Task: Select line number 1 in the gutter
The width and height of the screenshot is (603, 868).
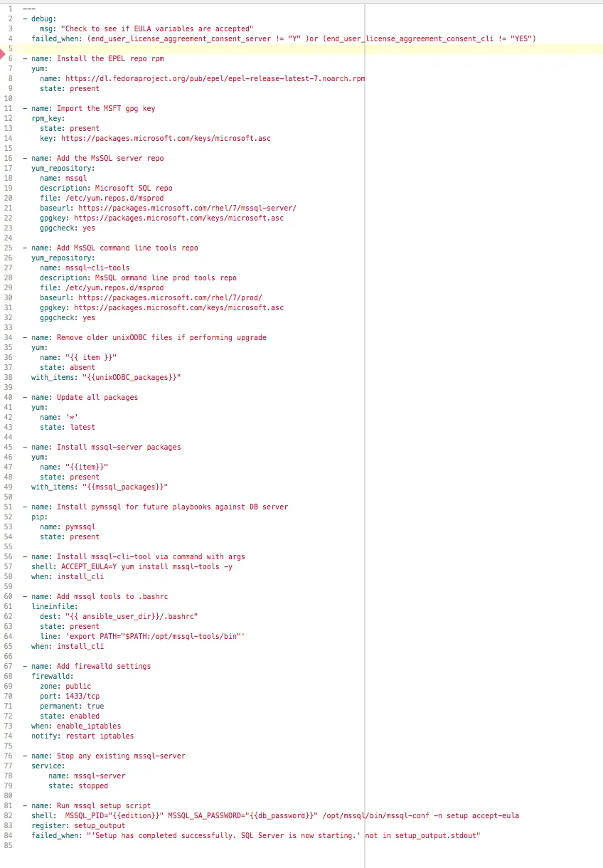Action: point(10,9)
